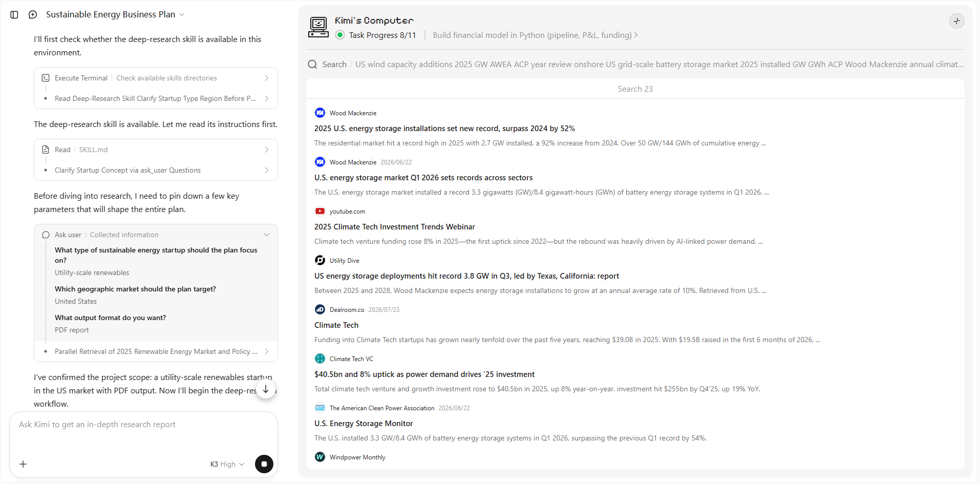Screen dimensions: 980x484
Task: Click the Search 23 results header
Action: [635, 89]
